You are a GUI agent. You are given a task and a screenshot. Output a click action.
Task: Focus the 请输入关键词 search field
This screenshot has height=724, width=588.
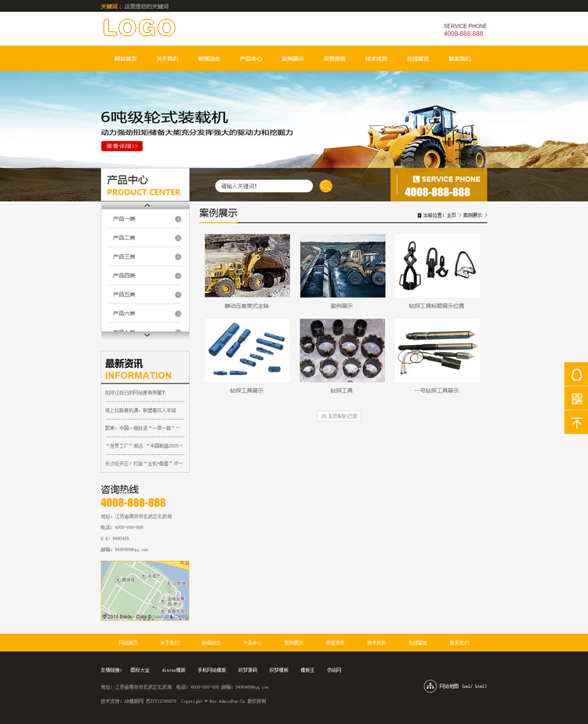pos(263,186)
